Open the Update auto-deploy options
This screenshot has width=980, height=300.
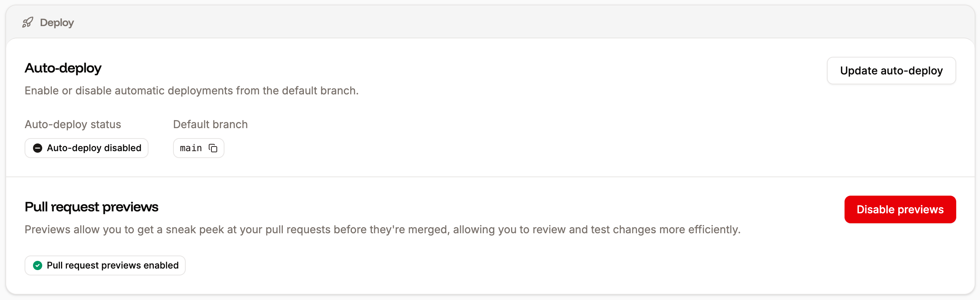click(891, 71)
